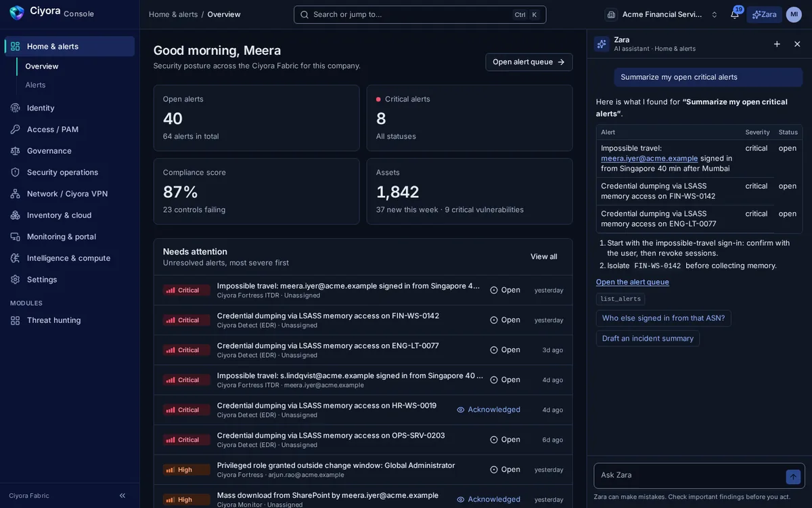Open Credential dumping HR-WS-0019 alert row
Viewport: 812px width, 508px height.
pos(363,410)
